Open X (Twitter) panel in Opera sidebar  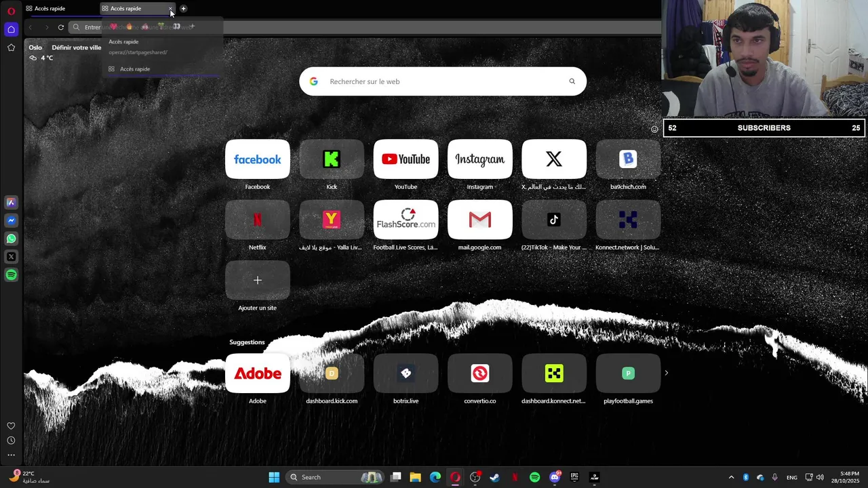11,257
